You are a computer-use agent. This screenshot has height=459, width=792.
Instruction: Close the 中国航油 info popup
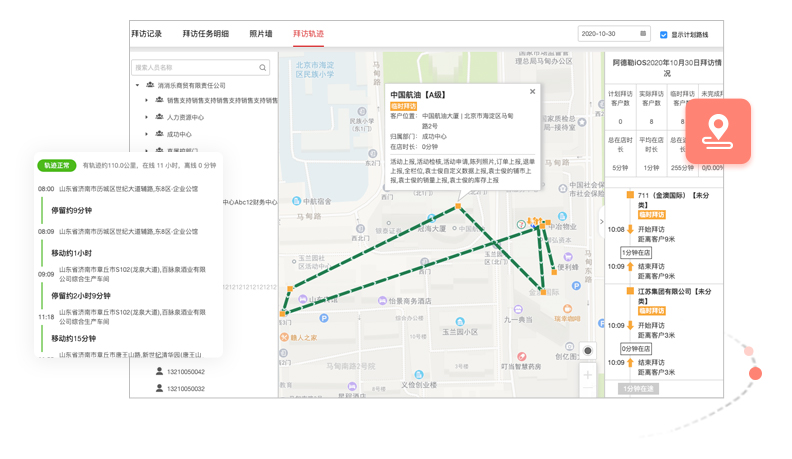(532, 92)
